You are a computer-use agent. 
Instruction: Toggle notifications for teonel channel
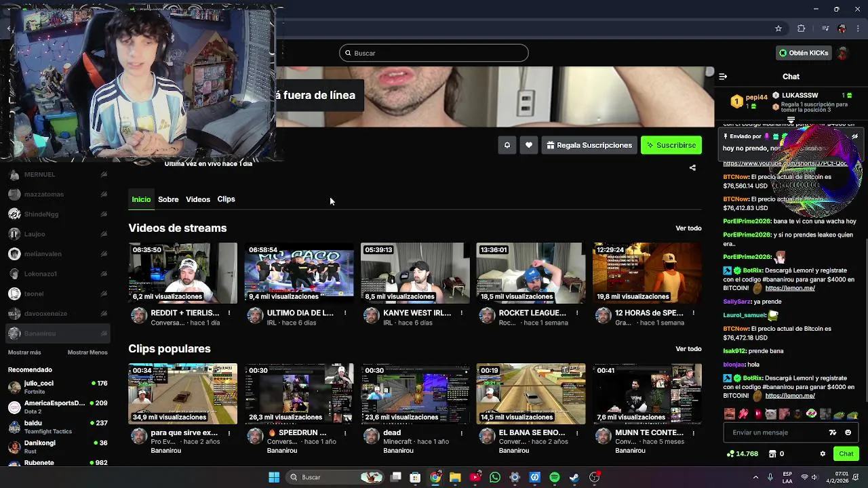pyautogui.click(x=104, y=293)
